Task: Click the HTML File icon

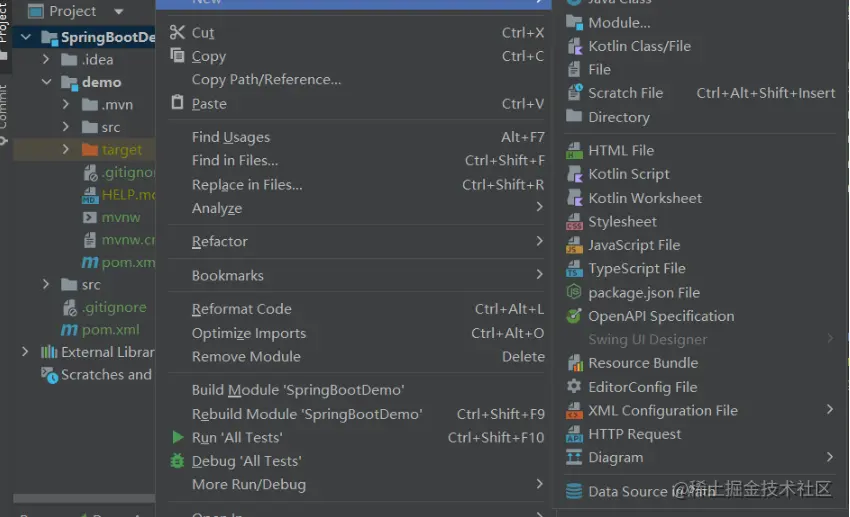Action: 574,150
